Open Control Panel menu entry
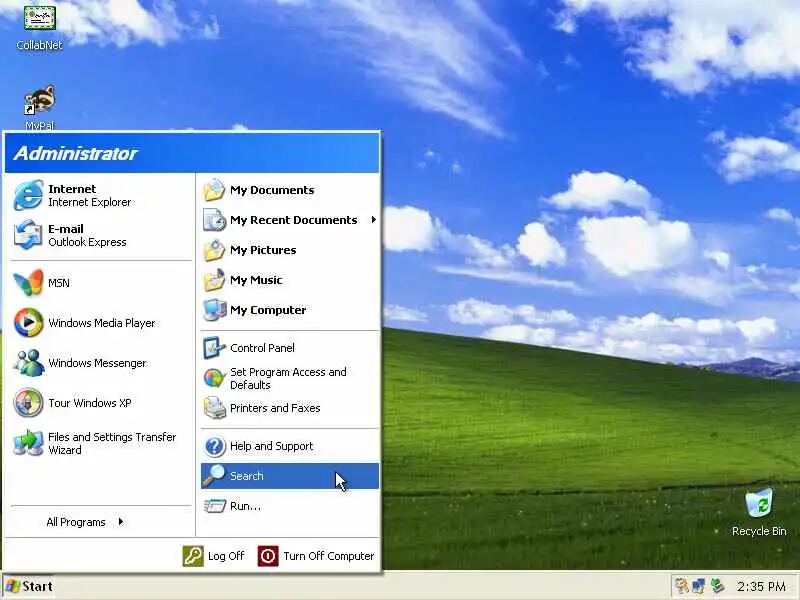 tap(290, 348)
